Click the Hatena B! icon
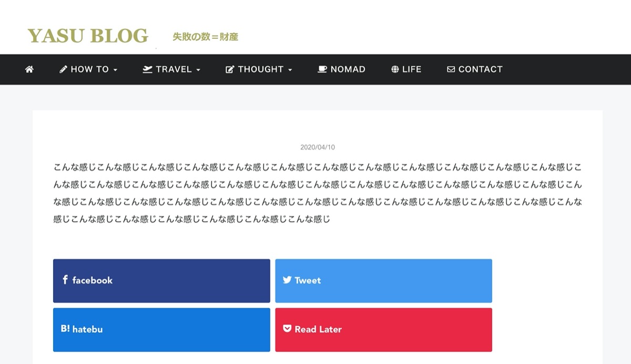The height and width of the screenshot is (364, 631). (x=65, y=329)
